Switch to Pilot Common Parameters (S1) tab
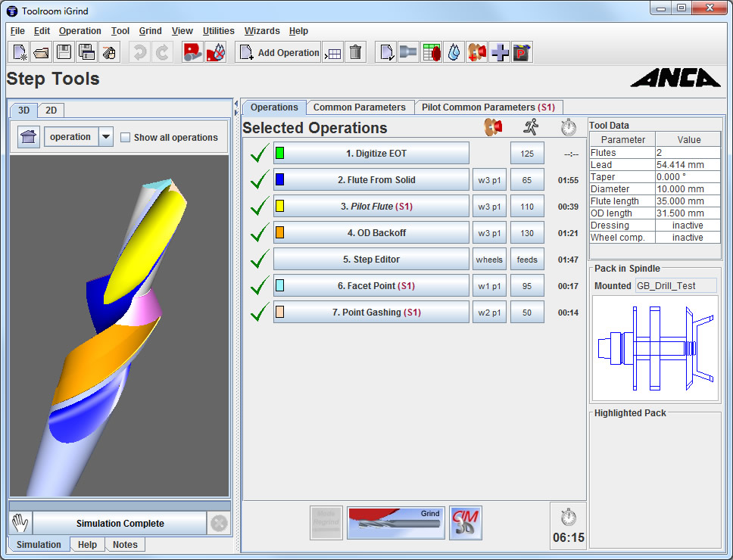The height and width of the screenshot is (560, 733). (x=488, y=107)
